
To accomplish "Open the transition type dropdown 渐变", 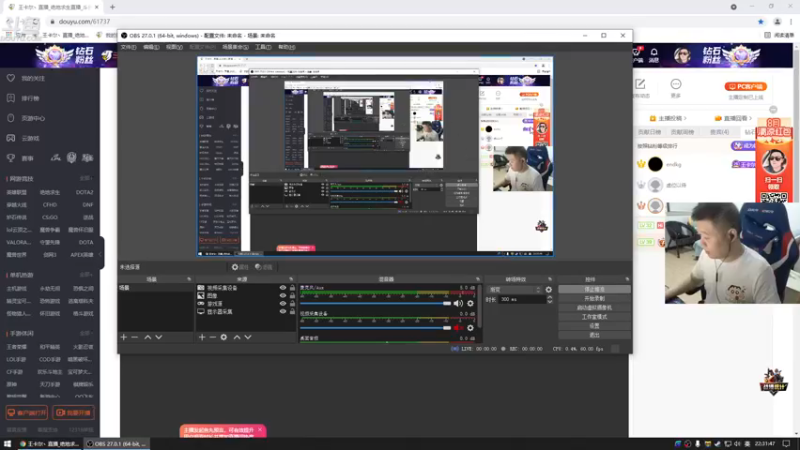I will tap(514, 289).
